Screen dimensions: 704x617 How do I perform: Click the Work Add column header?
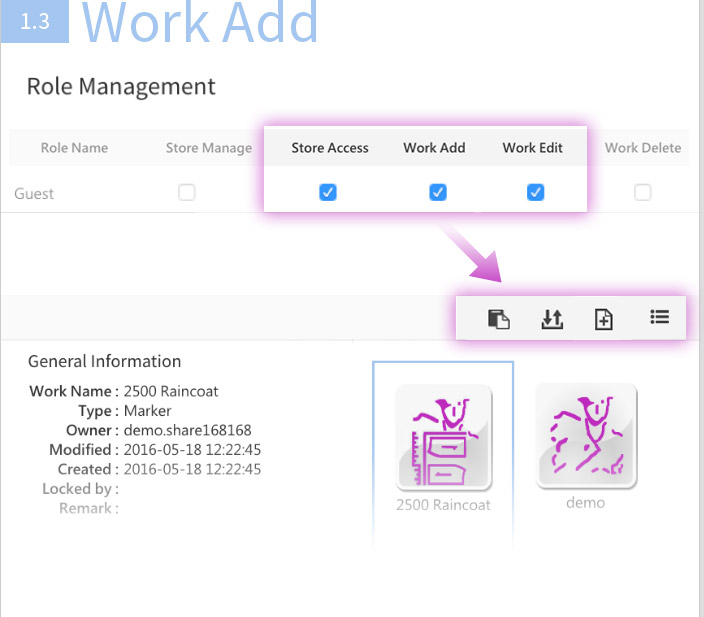pyautogui.click(x=434, y=148)
